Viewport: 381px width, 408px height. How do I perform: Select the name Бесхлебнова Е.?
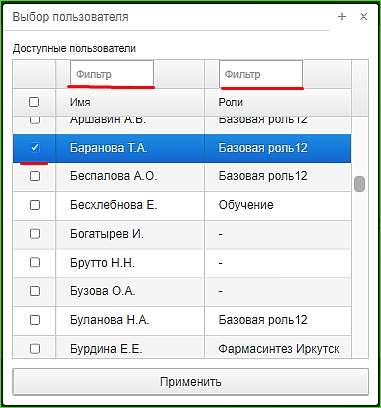pos(113,205)
